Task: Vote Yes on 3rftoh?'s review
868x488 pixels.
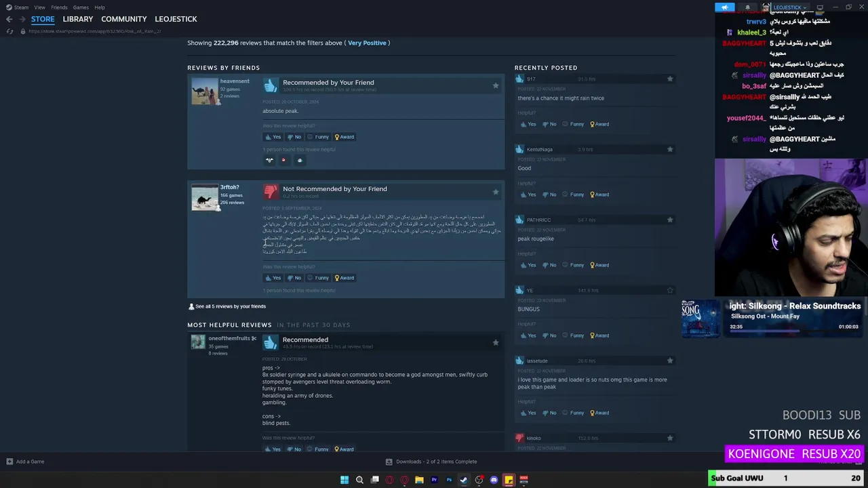Action: (273, 278)
